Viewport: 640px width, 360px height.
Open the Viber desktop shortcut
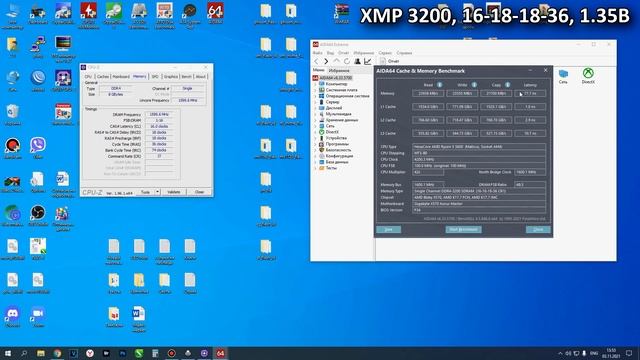[x=38, y=148]
